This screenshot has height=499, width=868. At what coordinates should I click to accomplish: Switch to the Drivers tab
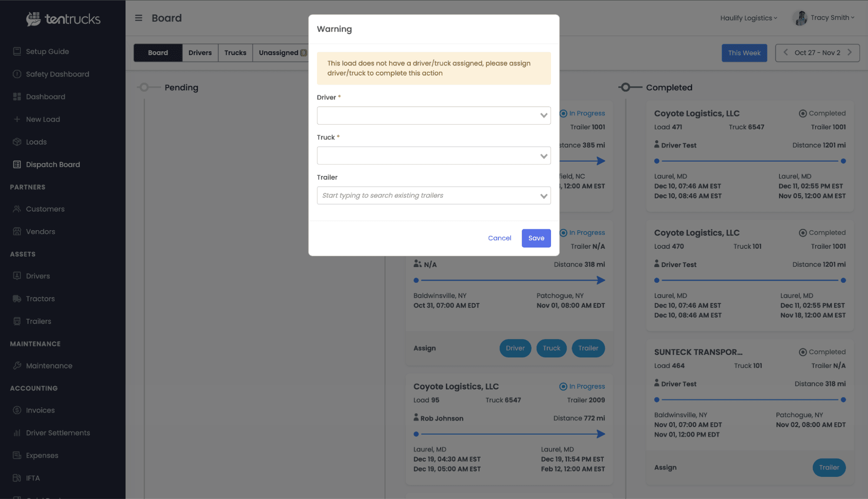(x=200, y=53)
